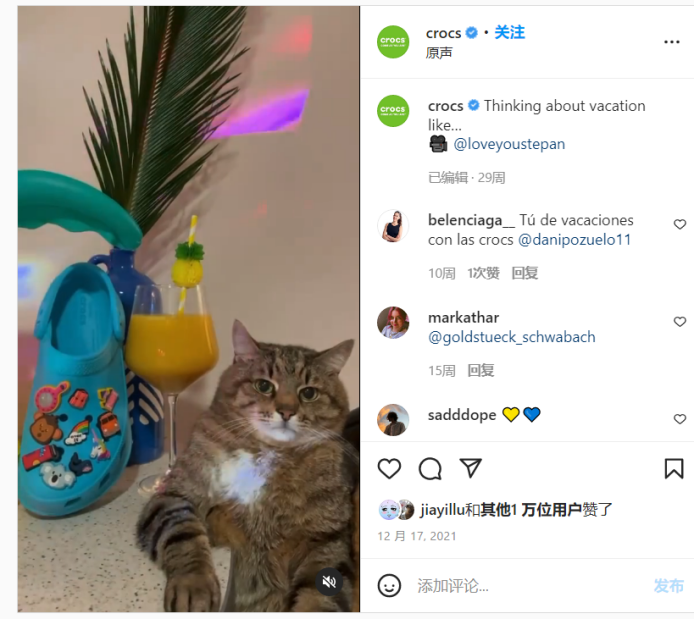Reply to belenciaga__'s comment via 回复
The height and width of the screenshot is (619, 694).
524,273
